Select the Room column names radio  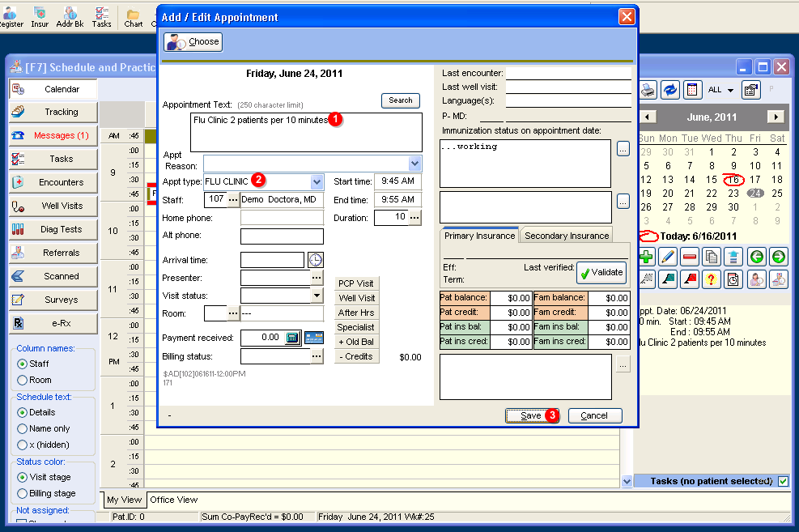tap(22, 380)
